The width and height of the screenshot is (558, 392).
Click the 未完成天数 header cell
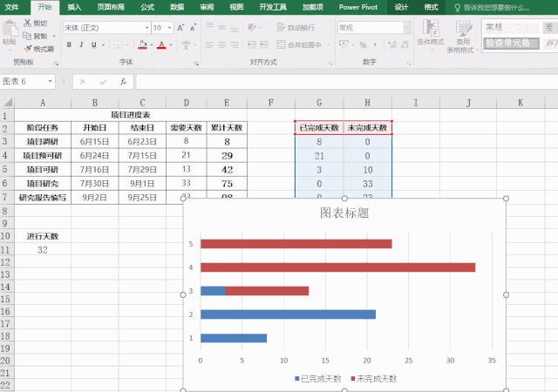[367, 128]
